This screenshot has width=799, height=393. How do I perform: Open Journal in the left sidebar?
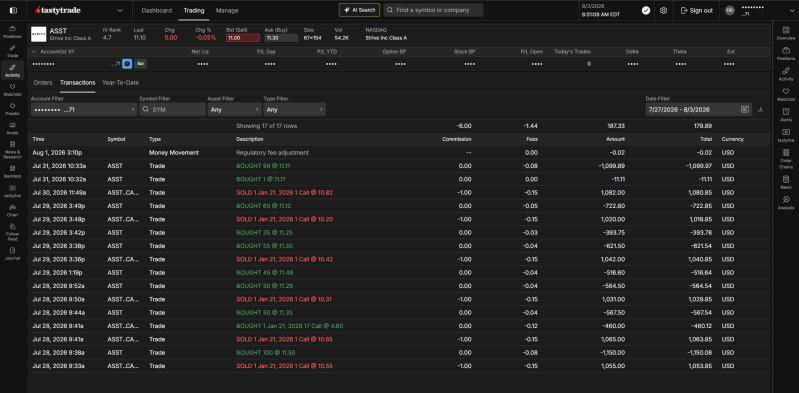(x=12, y=253)
